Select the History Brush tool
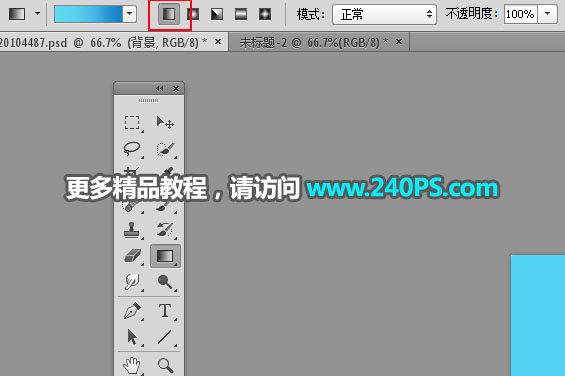 (x=165, y=230)
